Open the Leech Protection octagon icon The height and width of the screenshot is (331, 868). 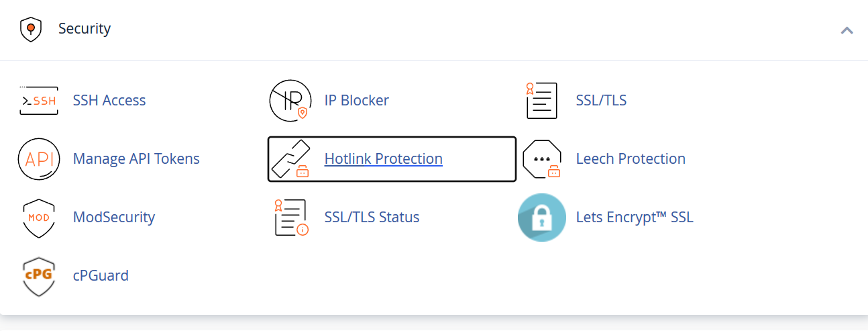[542, 159]
